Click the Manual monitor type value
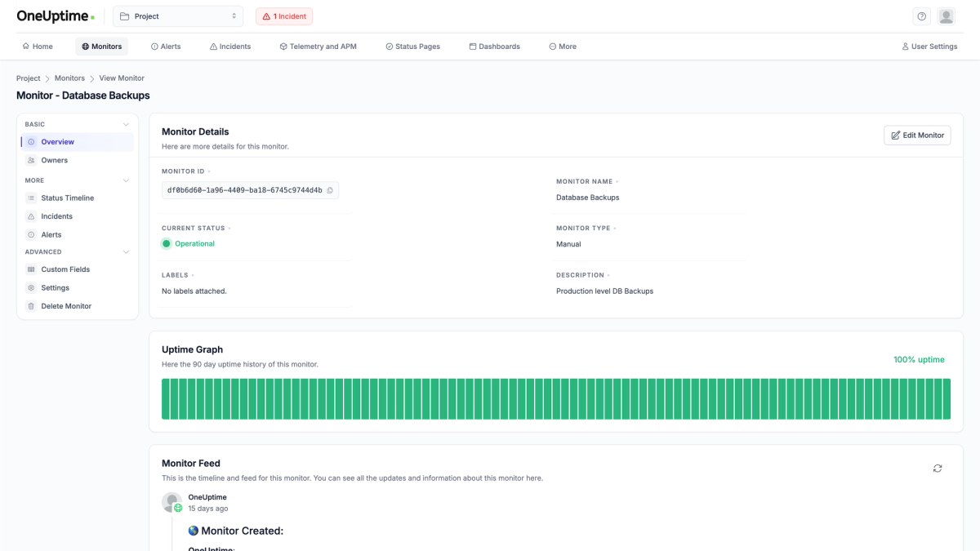 click(x=568, y=244)
